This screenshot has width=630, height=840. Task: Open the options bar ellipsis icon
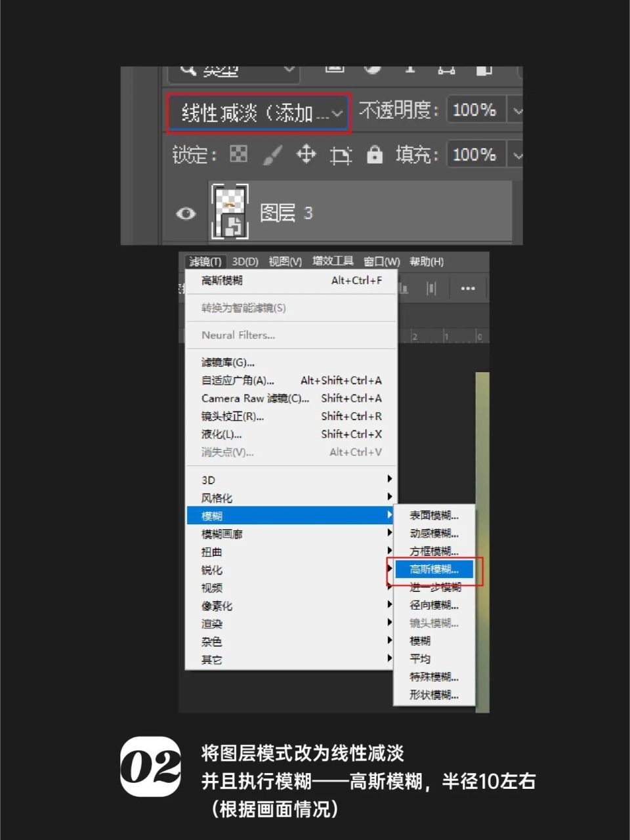point(467,288)
